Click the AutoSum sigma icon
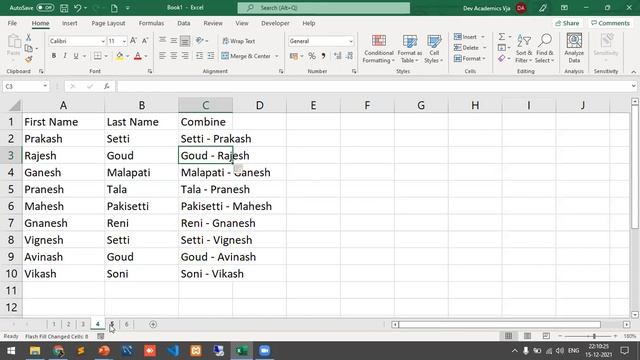Screen dimensions: 640x360 pyautogui.click(x=502, y=37)
